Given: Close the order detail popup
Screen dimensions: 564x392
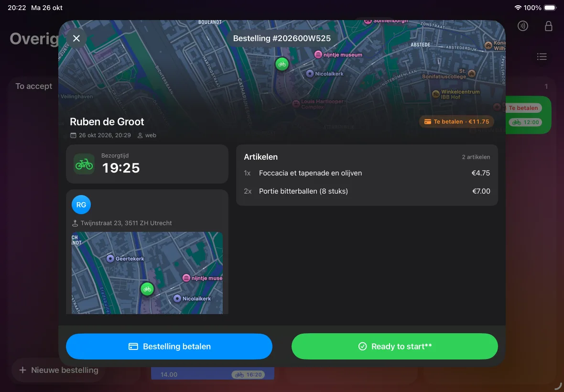Looking at the screenshot, I should click(x=76, y=38).
